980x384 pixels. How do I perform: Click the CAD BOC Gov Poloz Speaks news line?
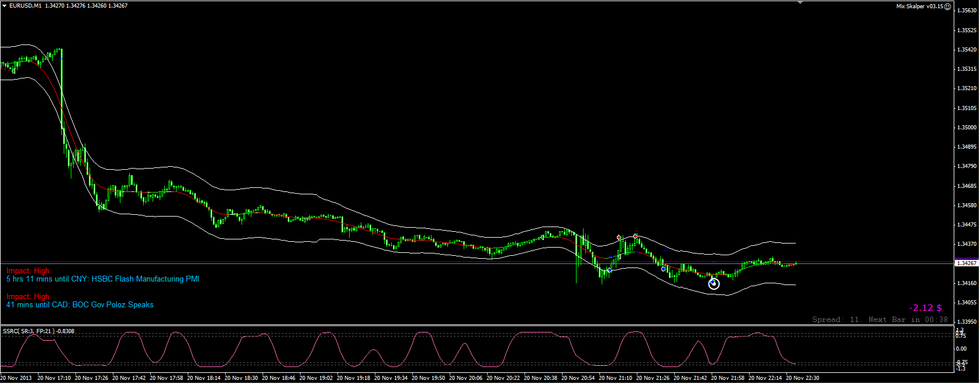coord(80,305)
